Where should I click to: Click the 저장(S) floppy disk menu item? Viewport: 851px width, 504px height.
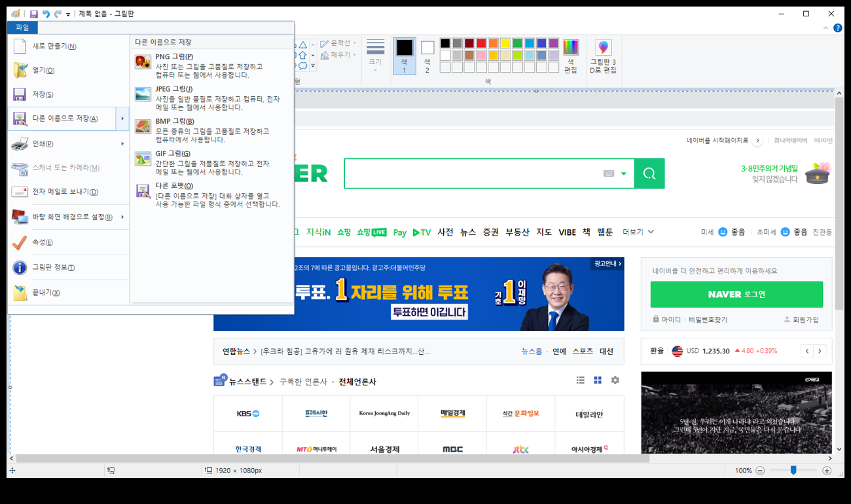pos(69,95)
